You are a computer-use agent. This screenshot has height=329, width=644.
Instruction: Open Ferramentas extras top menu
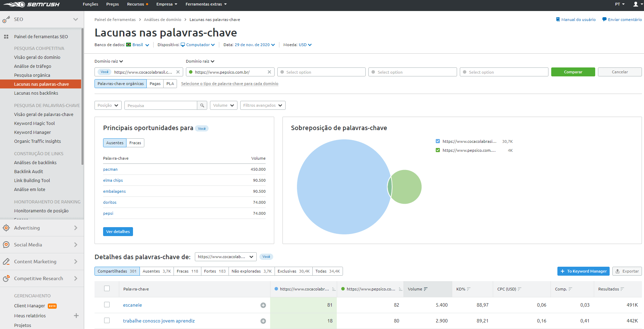[206, 4]
